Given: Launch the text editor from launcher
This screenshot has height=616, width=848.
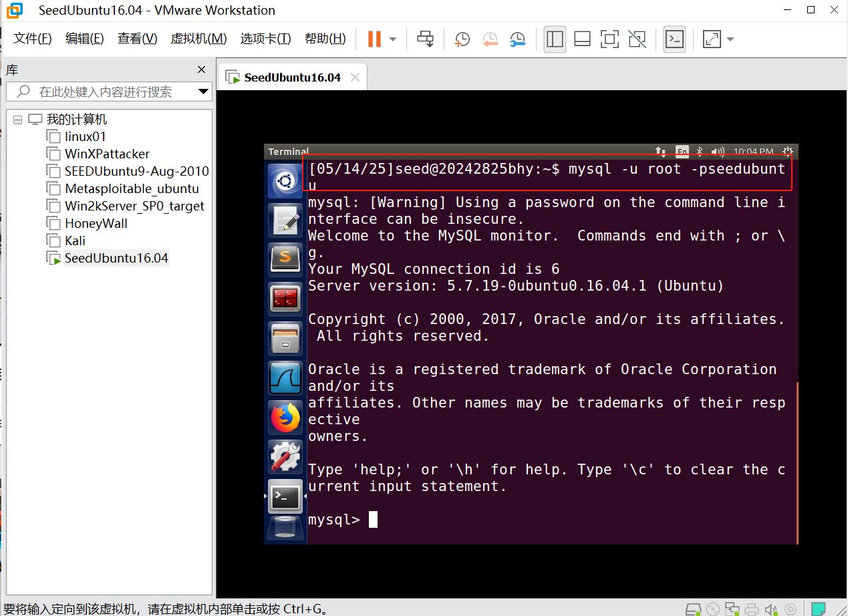Looking at the screenshot, I should [x=286, y=220].
